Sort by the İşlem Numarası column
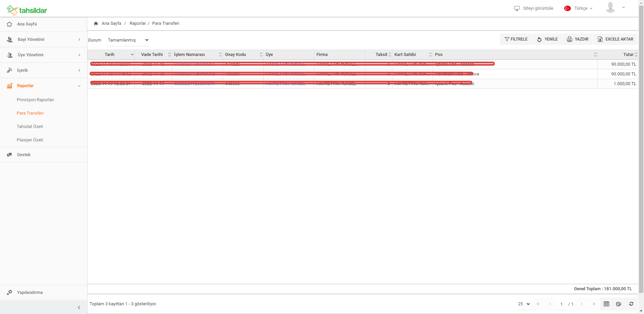Viewport: 644px width, 314px height. coord(197,55)
